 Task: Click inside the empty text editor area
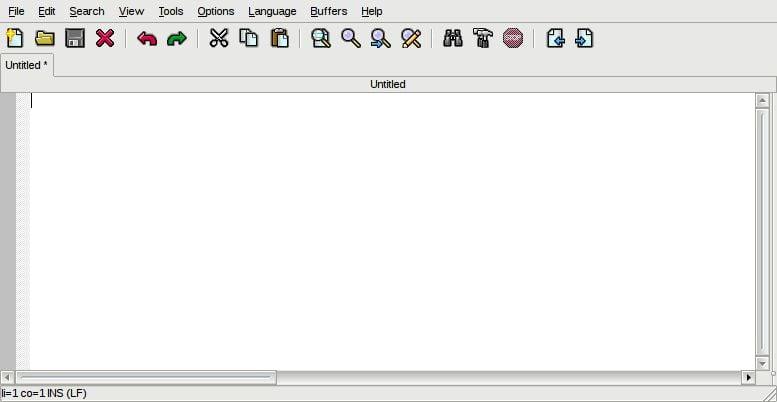pyautogui.click(x=390, y=230)
